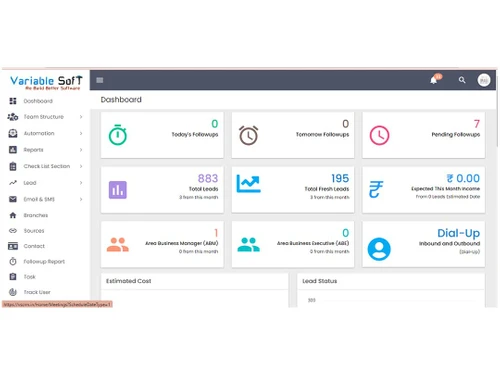Expand the Email & SMS chevron
This screenshot has height=375, width=500.
tap(81, 199)
